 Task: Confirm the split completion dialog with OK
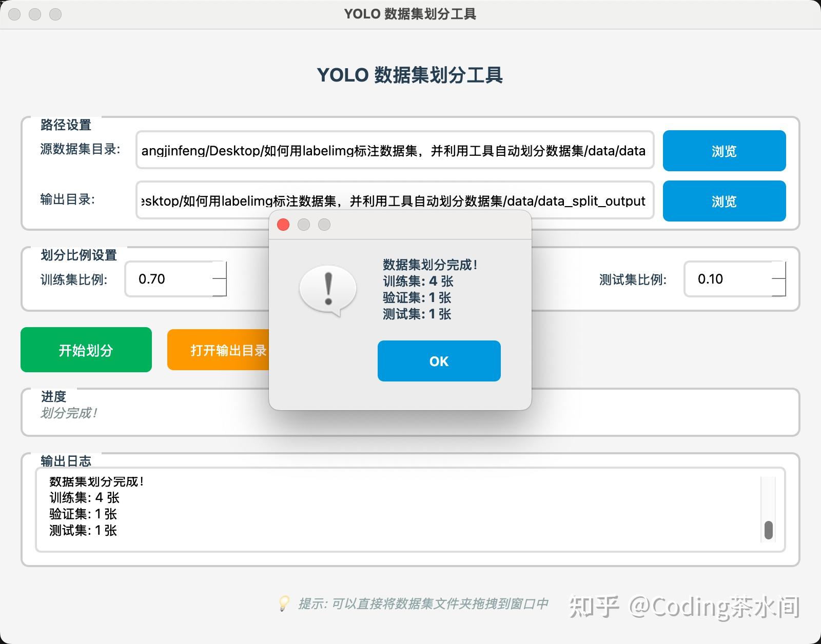point(439,361)
